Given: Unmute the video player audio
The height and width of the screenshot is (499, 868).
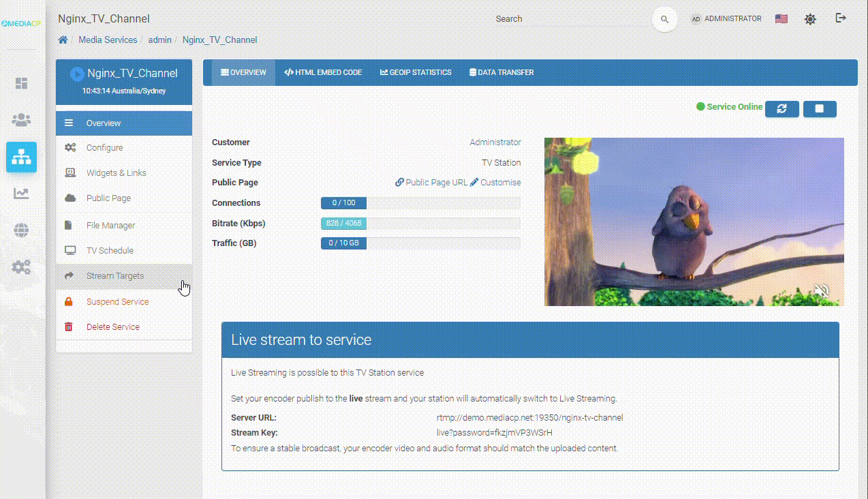Looking at the screenshot, I should [x=822, y=292].
